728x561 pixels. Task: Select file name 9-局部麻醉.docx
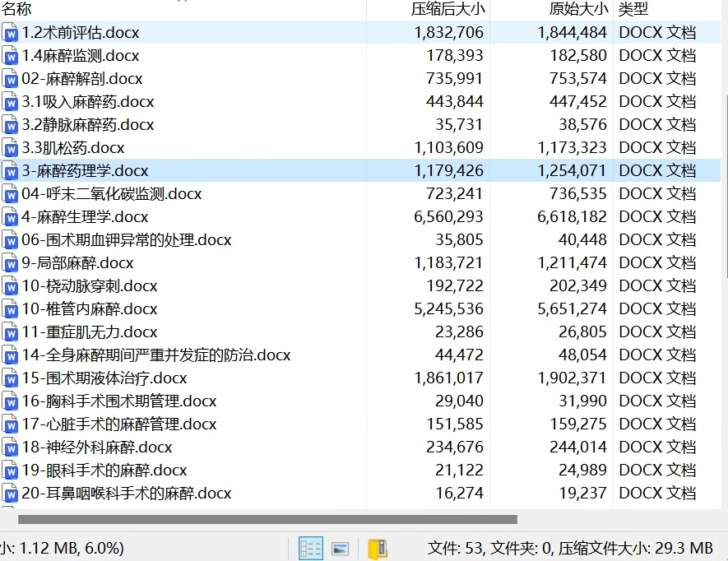(77, 263)
